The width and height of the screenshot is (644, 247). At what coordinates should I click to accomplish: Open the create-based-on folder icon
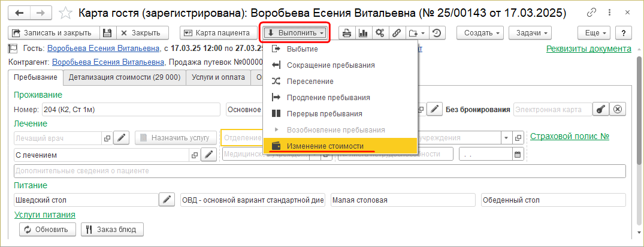413,33
